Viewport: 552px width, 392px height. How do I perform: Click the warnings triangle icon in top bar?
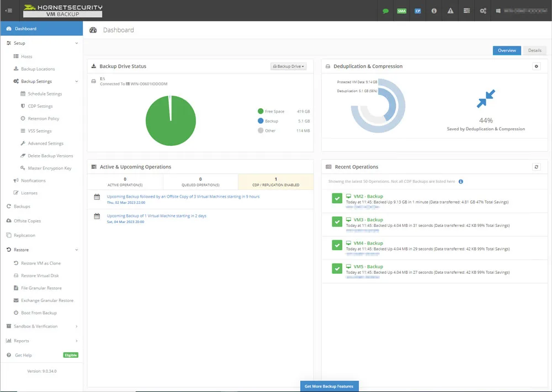450,10
